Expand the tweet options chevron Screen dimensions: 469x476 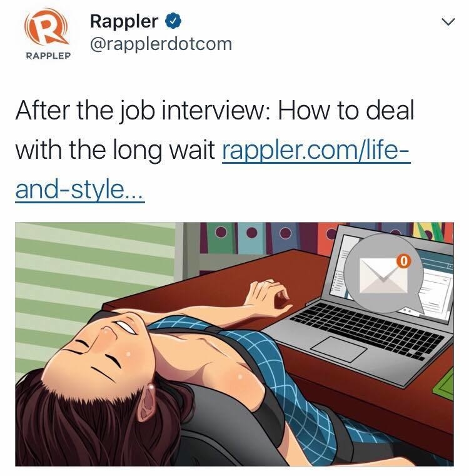click(448, 22)
